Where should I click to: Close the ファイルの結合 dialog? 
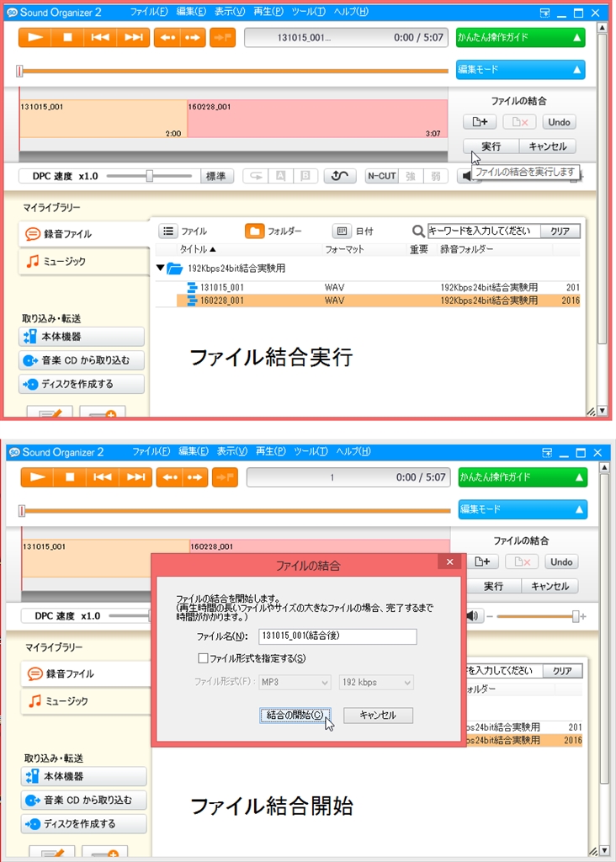450,561
